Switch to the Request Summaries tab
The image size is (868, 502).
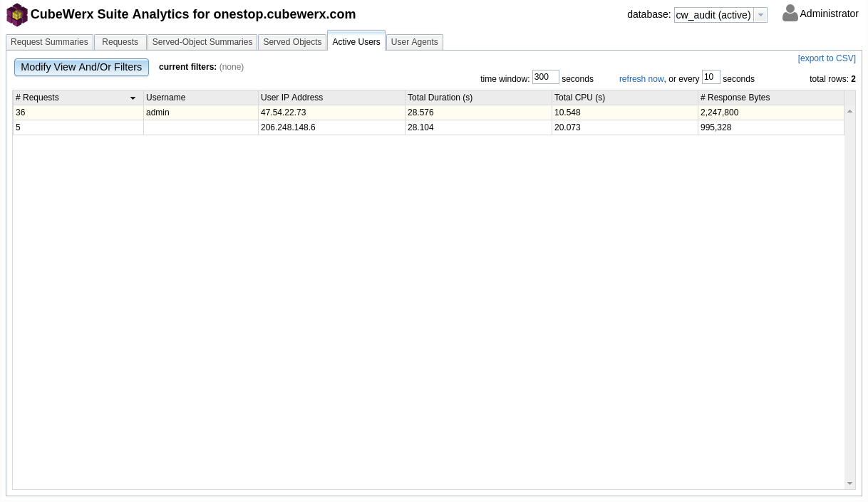pyautogui.click(x=49, y=42)
